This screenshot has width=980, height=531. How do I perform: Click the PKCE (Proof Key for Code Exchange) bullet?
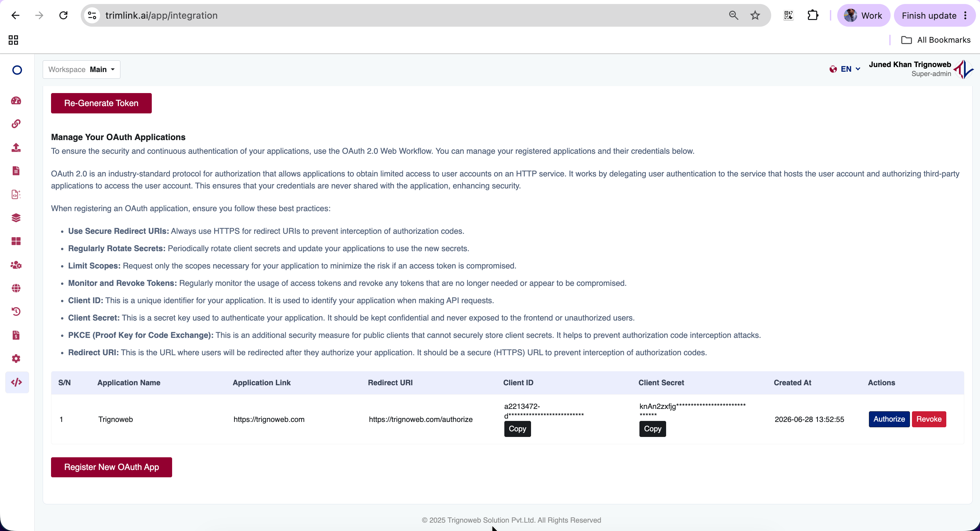pyautogui.click(x=414, y=335)
